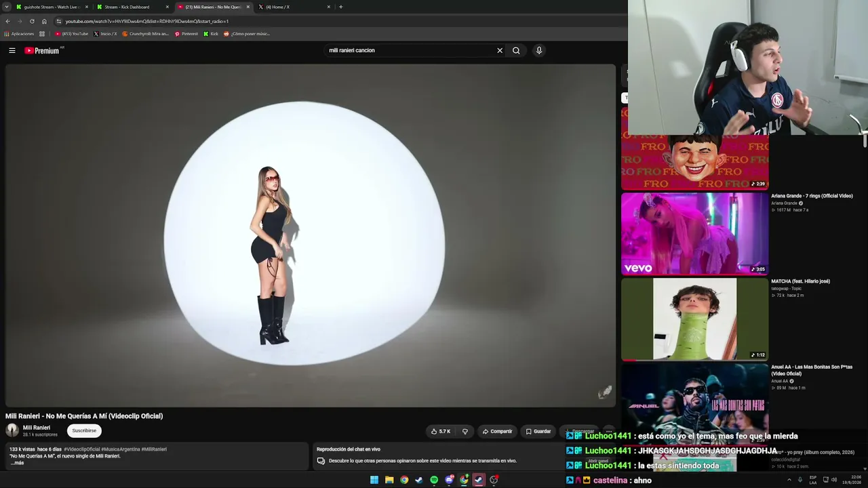This screenshot has height=488, width=868.
Task: Open chat replay icon in live chat panel
Action: pos(321,461)
